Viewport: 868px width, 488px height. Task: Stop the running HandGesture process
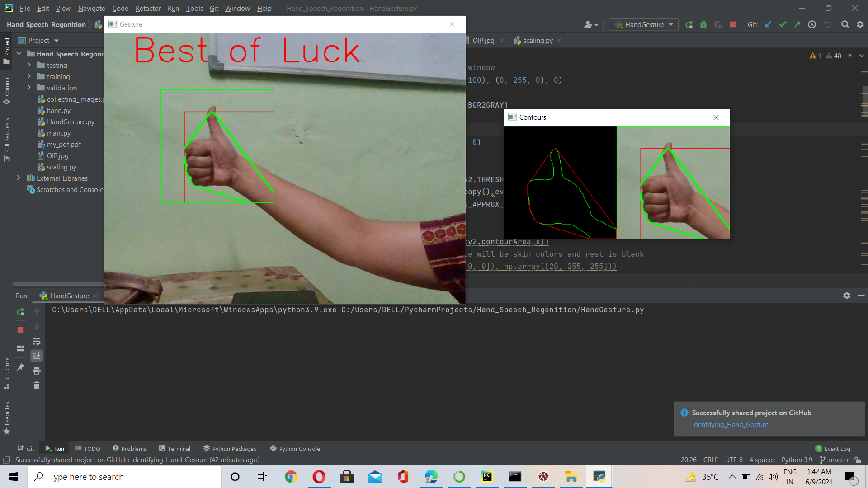pos(732,24)
